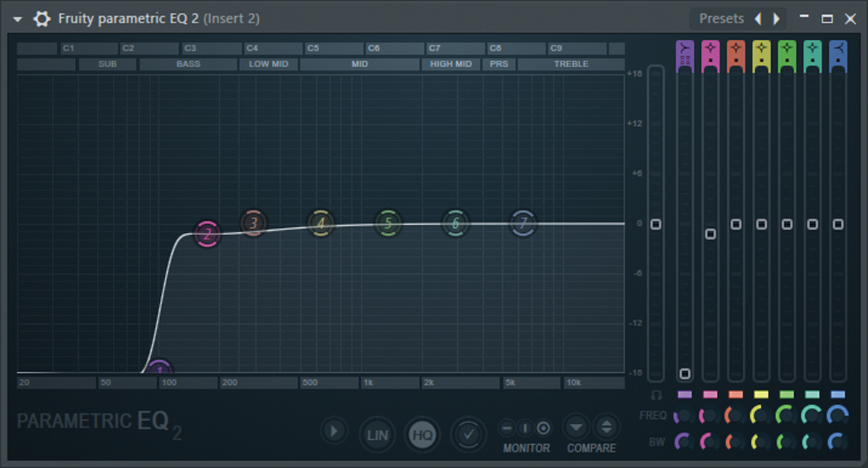Set MONITOR to the dash option
The height and width of the screenshot is (468, 868).
point(507,427)
